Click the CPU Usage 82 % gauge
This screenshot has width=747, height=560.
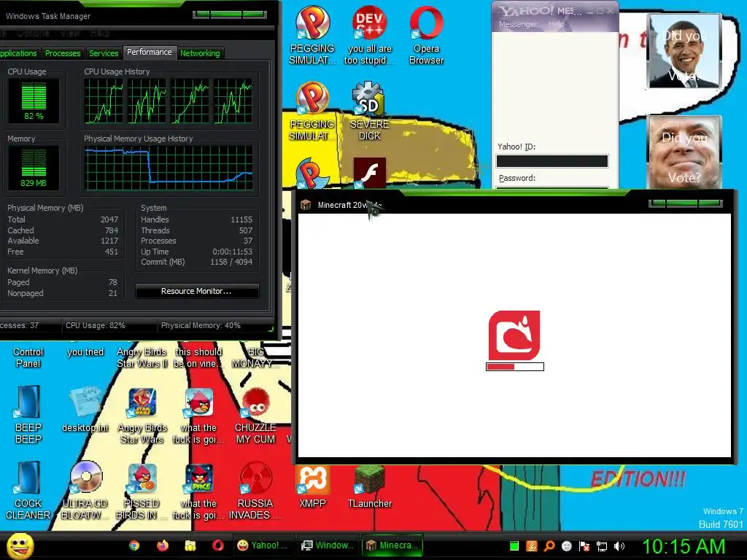tap(34, 101)
